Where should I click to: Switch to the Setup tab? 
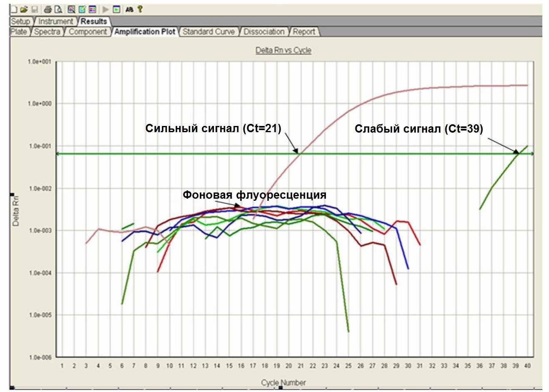(x=20, y=21)
